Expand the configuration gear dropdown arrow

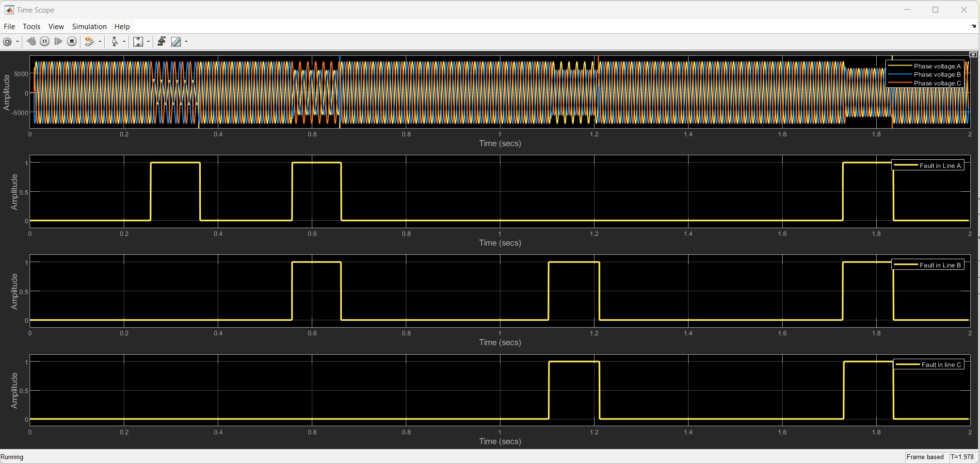pos(17,42)
